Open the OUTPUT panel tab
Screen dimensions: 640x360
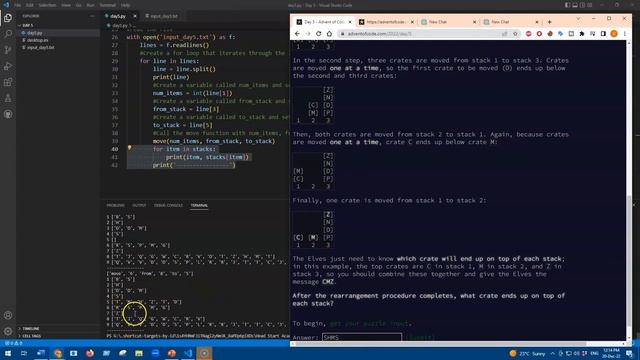click(139, 205)
